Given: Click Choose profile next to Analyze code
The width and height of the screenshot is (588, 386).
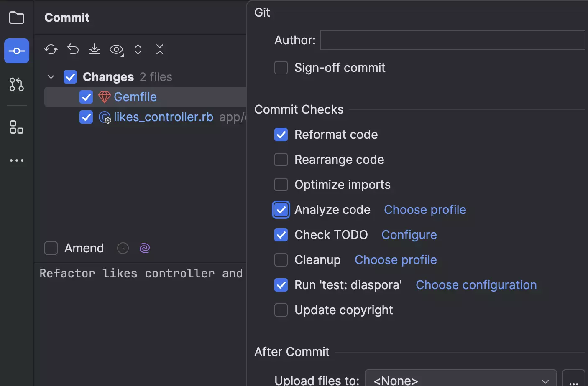Looking at the screenshot, I should [424, 209].
